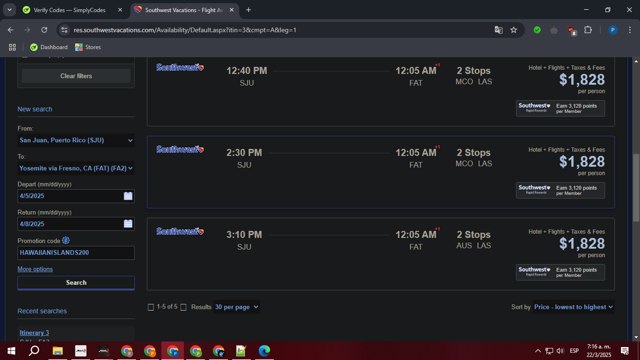The image size is (640, 360).
Task: Open the Stores bookmark
Action: click(x=88, y=47)
